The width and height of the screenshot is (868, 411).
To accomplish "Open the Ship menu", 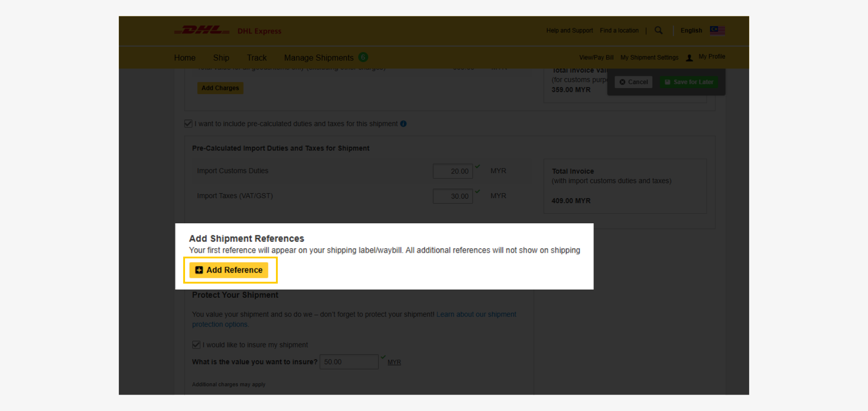I will [x=221, y=58].
